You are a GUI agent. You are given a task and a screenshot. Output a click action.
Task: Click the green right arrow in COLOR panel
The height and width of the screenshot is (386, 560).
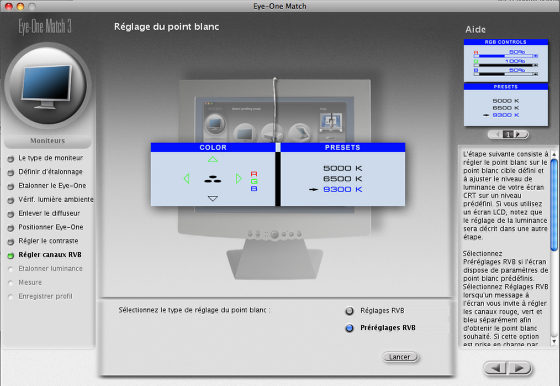(239, 179)
